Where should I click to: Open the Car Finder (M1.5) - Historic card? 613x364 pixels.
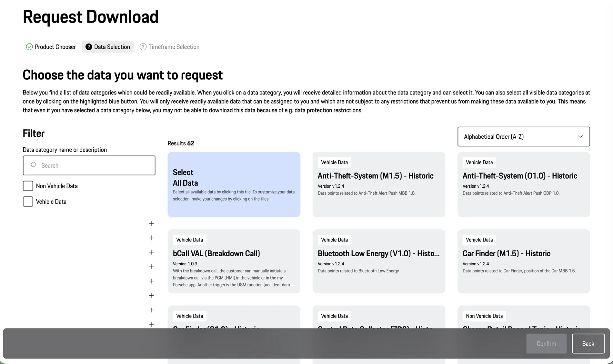(524, 261)
